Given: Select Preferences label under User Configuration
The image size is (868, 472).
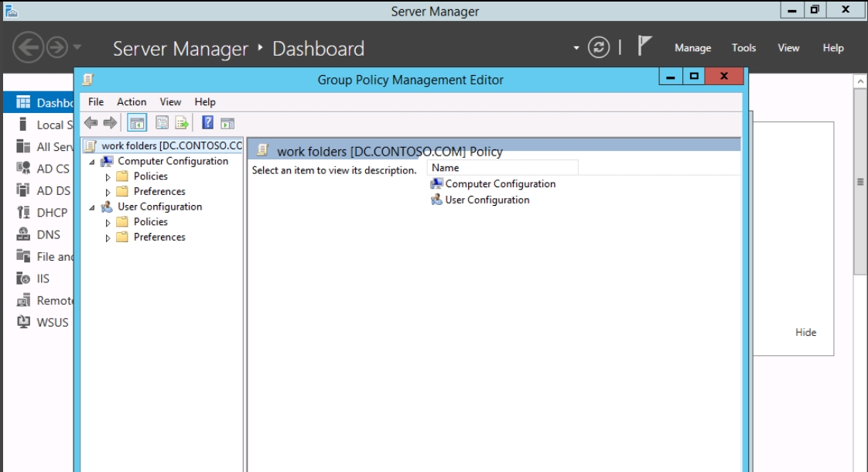Looking at the screenshot, I should point(159,237).
